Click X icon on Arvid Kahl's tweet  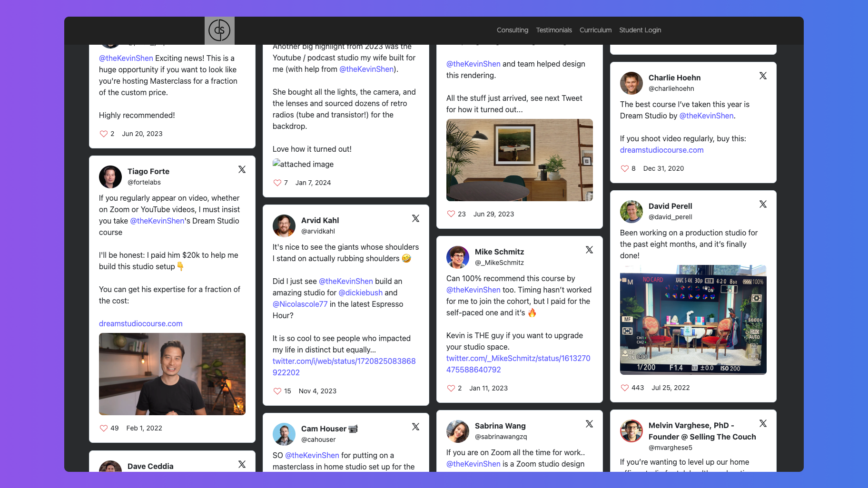(415, 218)
